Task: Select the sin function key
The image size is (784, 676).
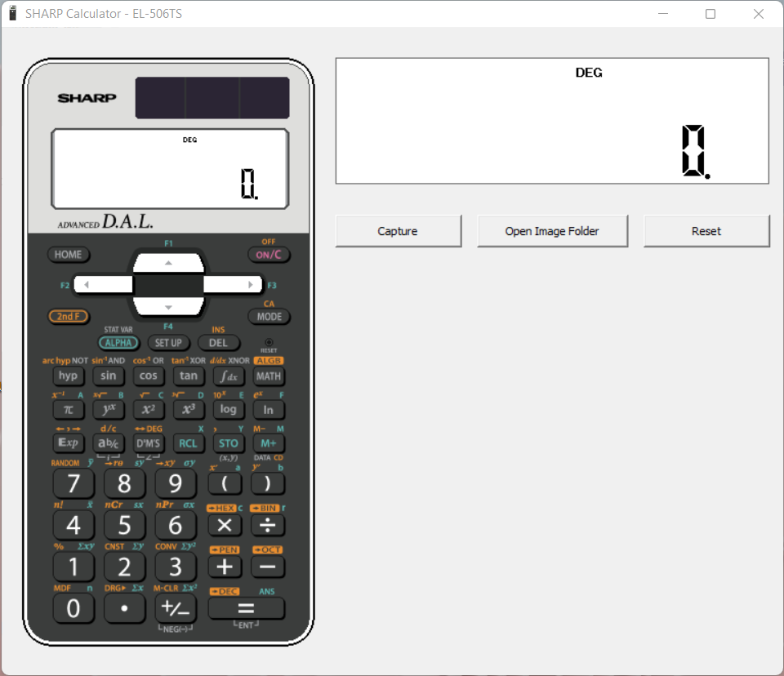Action: click(109, 376)
